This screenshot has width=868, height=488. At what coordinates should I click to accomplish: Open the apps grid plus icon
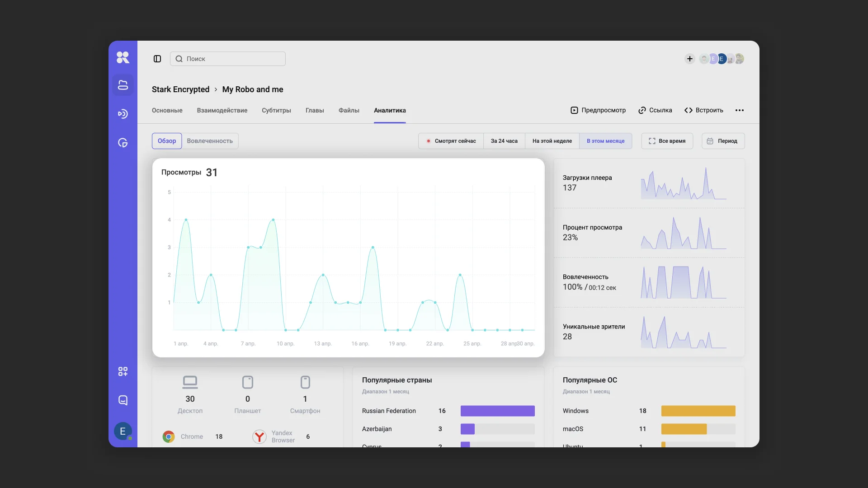(123, 371)
